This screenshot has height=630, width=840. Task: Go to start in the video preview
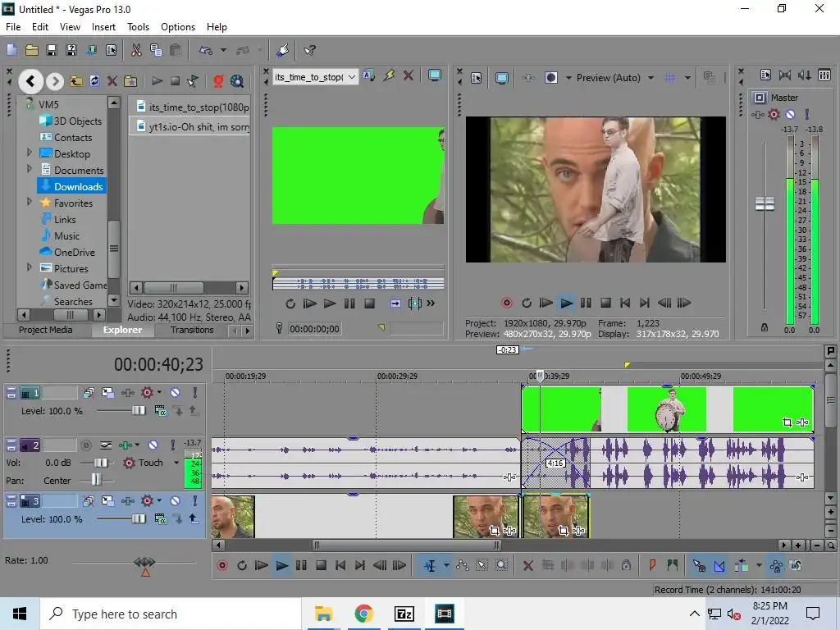click(624, 303)
